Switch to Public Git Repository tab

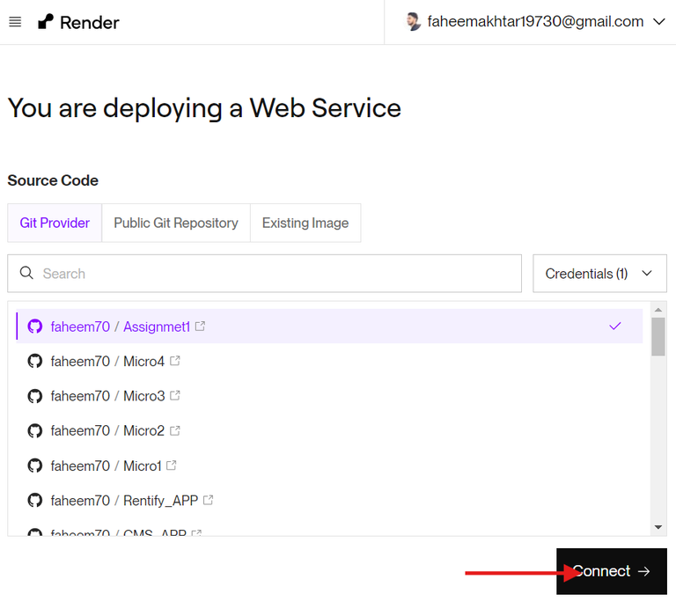point(176,223)
